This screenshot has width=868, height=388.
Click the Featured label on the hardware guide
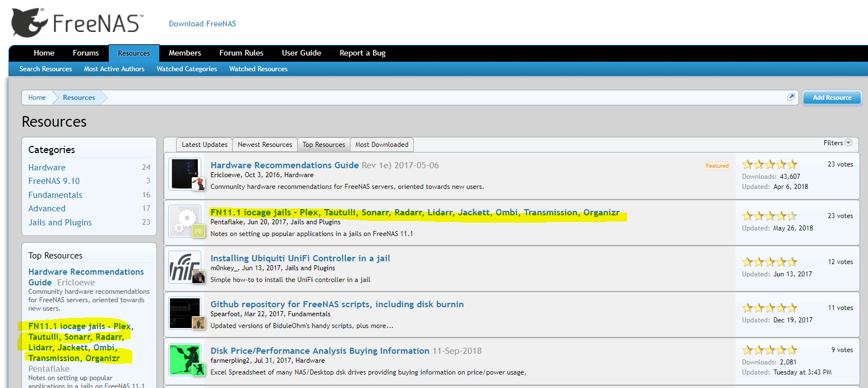717,166
